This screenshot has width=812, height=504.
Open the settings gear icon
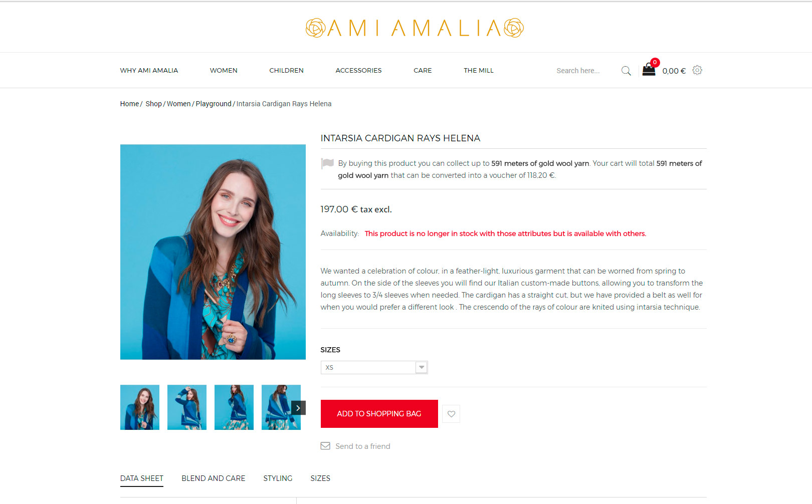tap(697, 70)
